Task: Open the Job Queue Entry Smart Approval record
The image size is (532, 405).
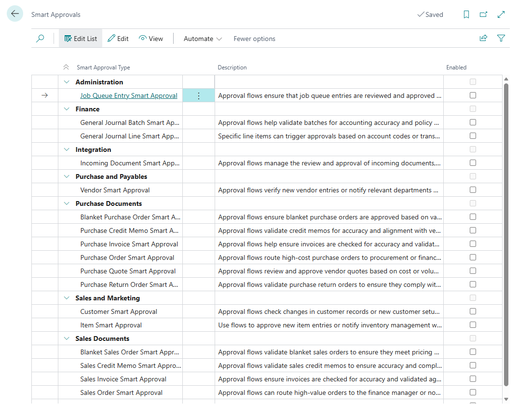Action: 128,95
